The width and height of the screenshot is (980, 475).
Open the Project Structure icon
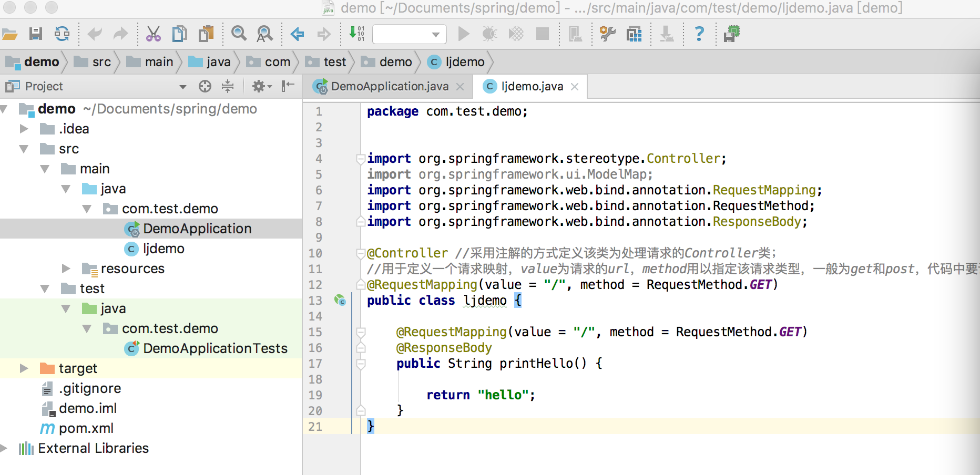coord(634,34)
